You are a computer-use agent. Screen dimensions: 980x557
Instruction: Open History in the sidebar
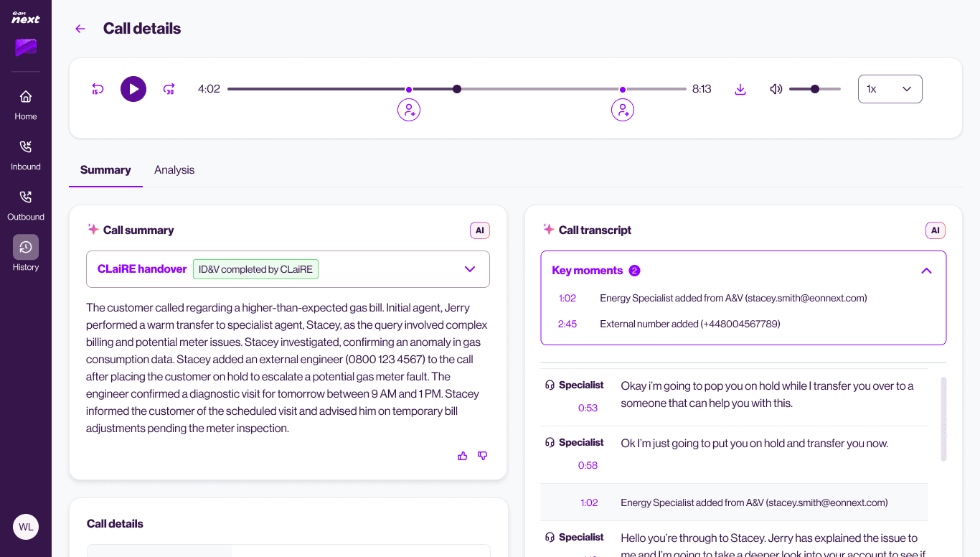26,253
